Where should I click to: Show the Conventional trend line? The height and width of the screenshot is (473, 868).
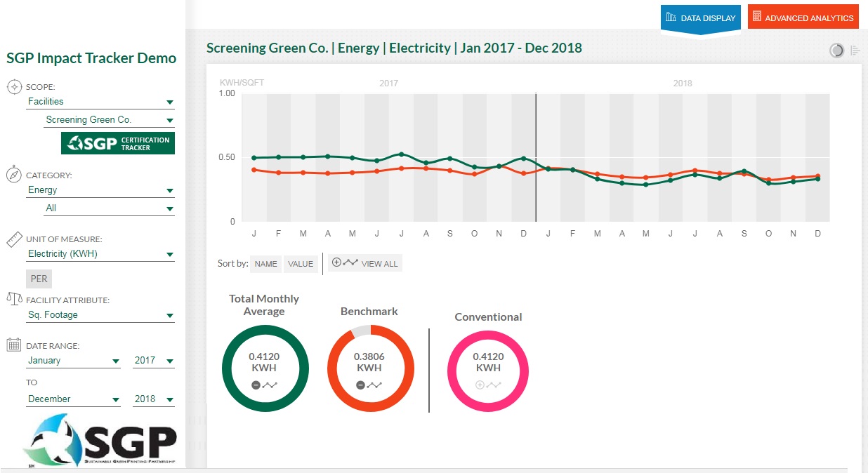pos(488,385)
